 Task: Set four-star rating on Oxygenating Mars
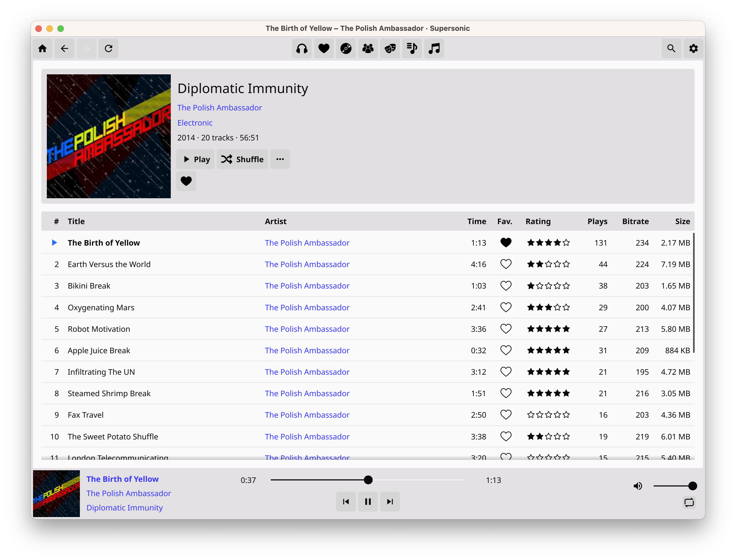click(557, 307)
